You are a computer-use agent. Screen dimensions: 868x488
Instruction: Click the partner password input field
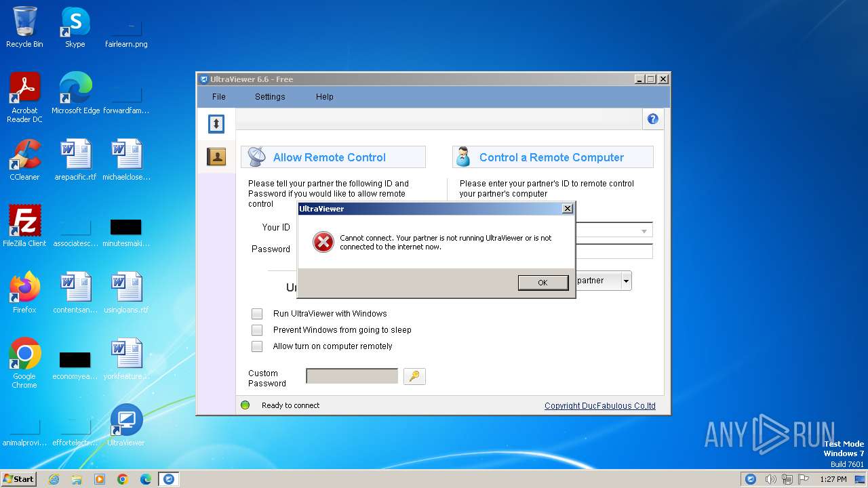coord(614,251)
